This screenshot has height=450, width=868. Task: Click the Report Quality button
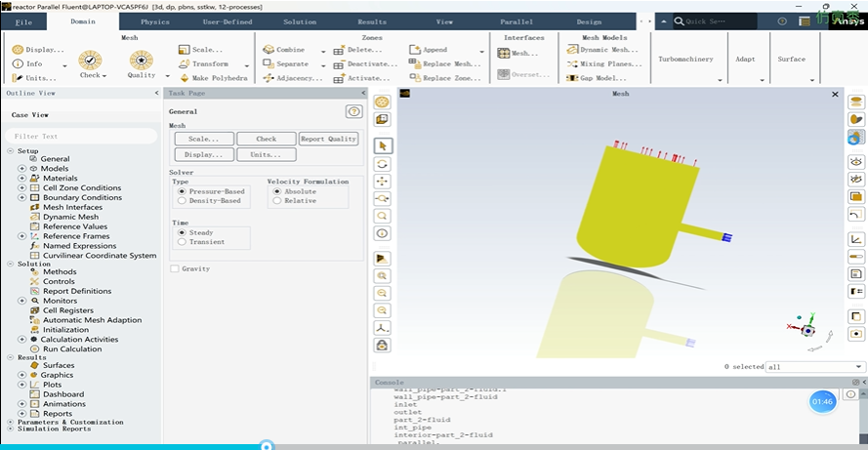(328, 139)
